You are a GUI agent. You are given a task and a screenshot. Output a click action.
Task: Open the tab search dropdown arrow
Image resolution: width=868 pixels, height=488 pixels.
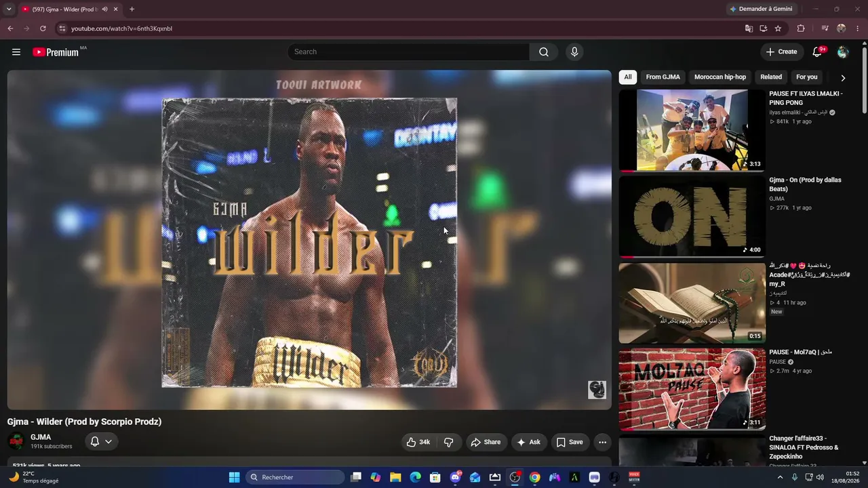[9, 9]
